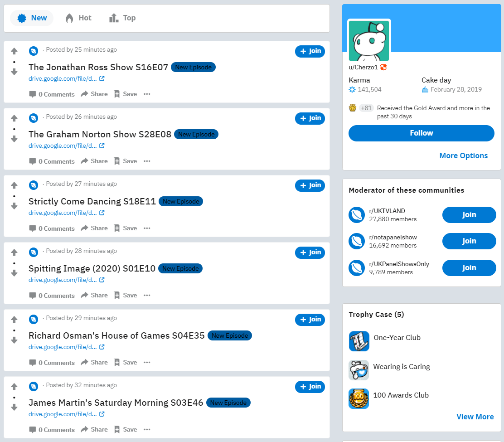Save Strictly Come Dancing S18E11 post
The width and height of the screenshot is (504, 442).
pos(126,228)
